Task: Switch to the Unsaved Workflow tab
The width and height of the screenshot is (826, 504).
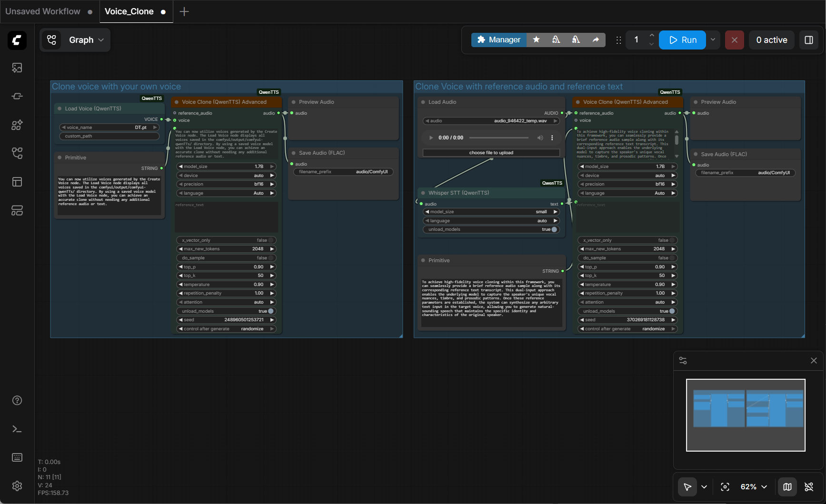Action: click(43, 11)
